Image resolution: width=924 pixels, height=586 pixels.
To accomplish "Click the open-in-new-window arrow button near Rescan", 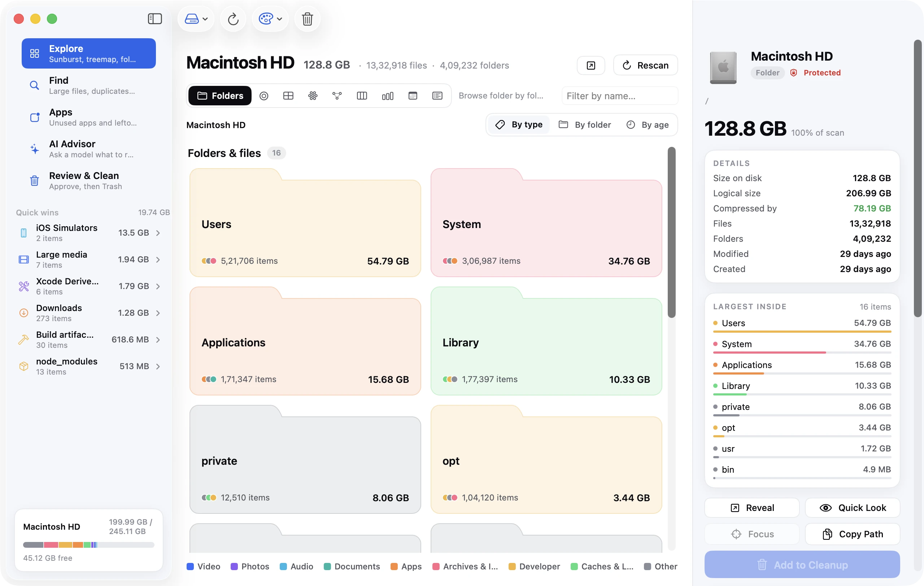I will tap(591, 66).
